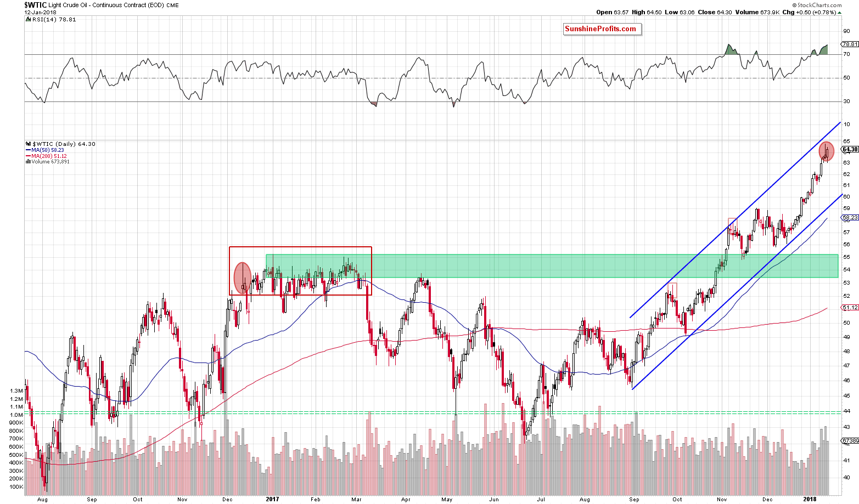This screenshot has width=859, height=504.
Task: Click the 2017 label on time axis
Action: (x=272, y=499)
